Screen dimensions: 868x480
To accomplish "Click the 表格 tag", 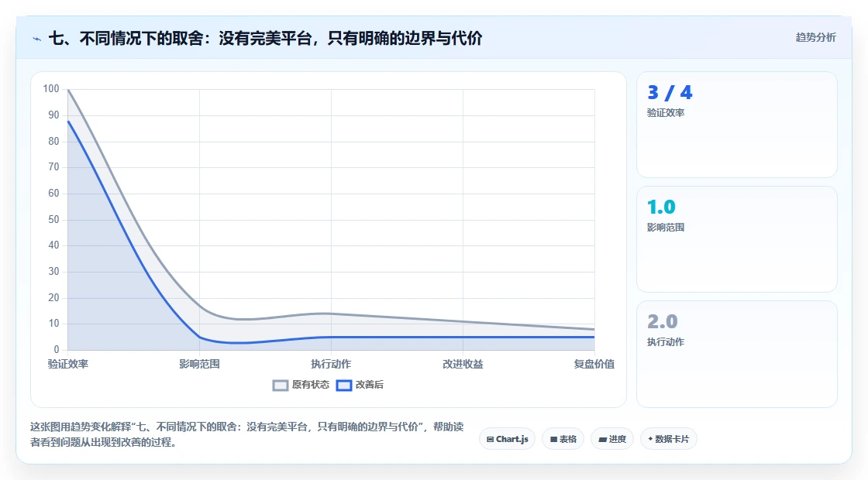I will pos(563,439).
